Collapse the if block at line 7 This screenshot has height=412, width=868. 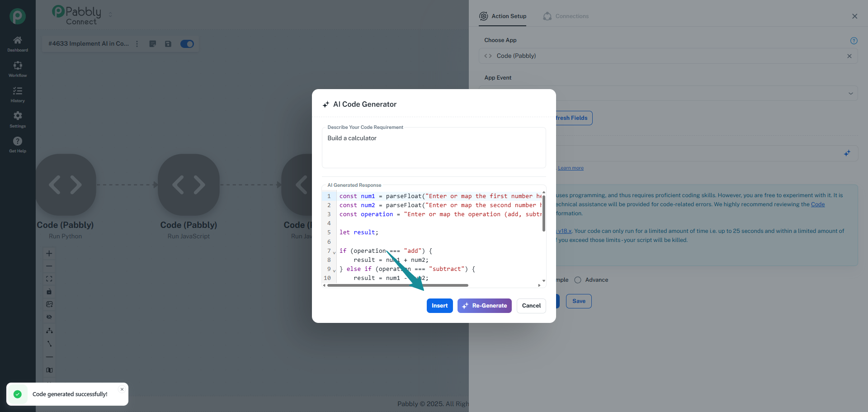click(x=335, y=252)
